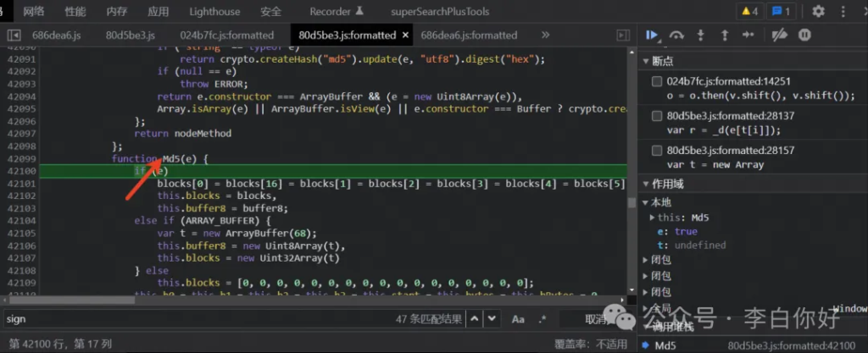Jump to the previous search match

[475, 319]
